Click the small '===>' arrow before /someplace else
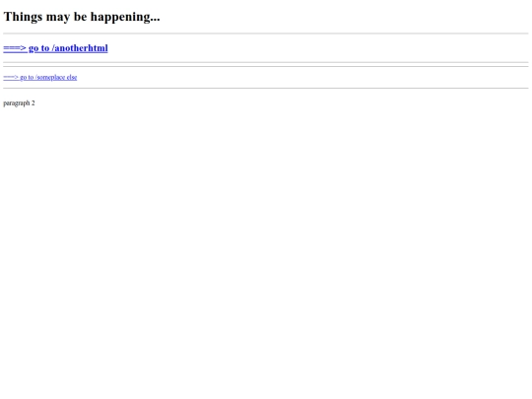The height and width of the screenshot is (399, 532). (x=11, y=78)
